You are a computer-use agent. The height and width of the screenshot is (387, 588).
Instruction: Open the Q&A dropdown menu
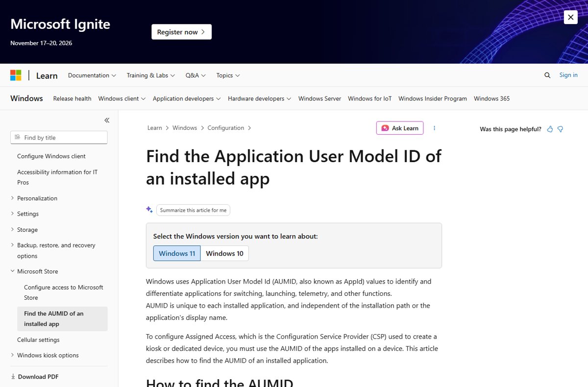[x=196, y=75]
